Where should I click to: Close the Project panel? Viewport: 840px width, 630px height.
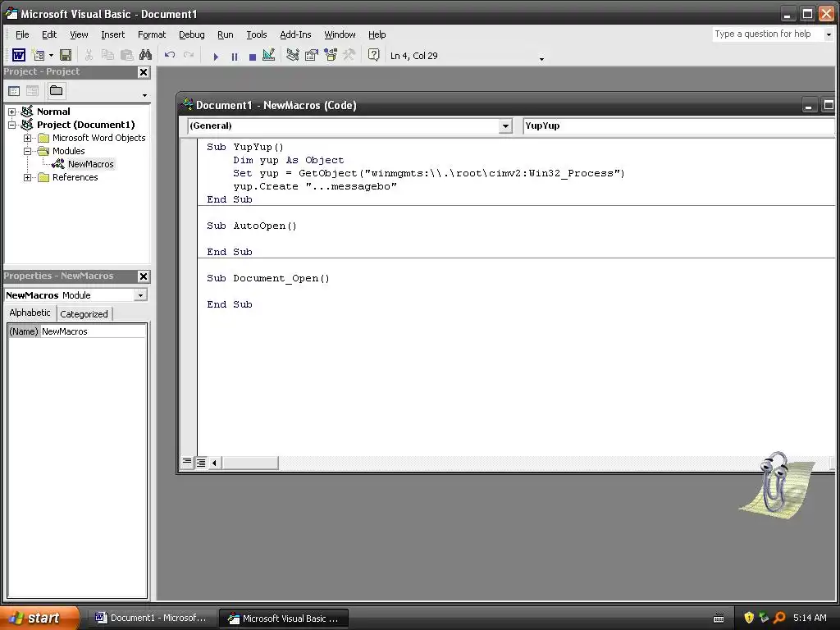pos(144,72)
